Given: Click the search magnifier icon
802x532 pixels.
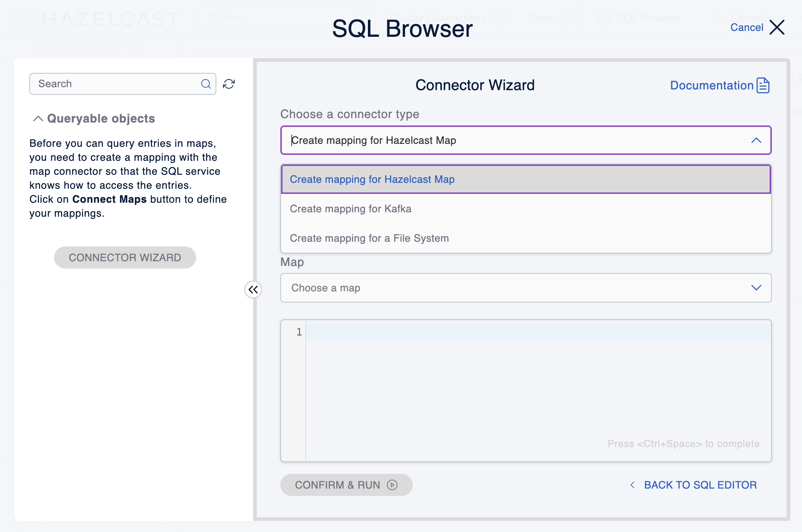Looking at the screenshot, I should pyautogui.click(x=206, y=84).
